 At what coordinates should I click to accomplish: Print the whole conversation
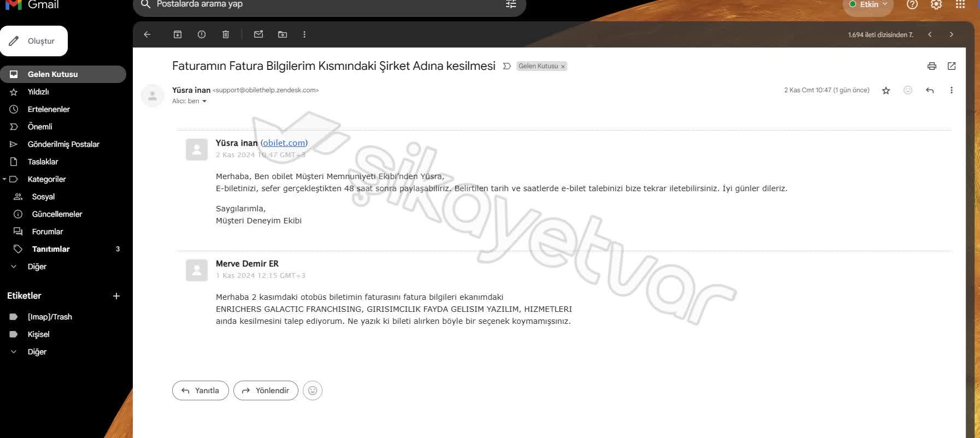(x=932, y=66)
